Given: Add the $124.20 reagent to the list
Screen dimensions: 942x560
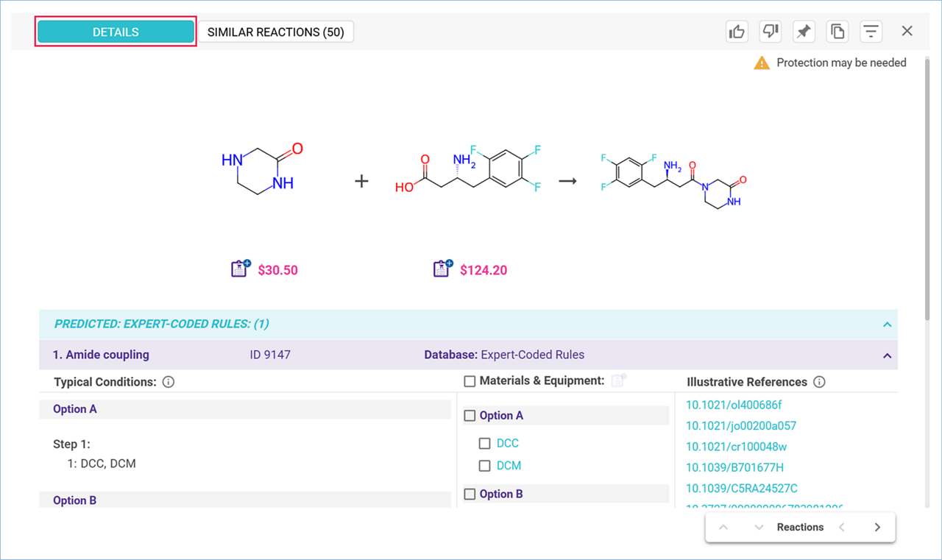Looking at the screenshot, I should (x=442, y=269).
